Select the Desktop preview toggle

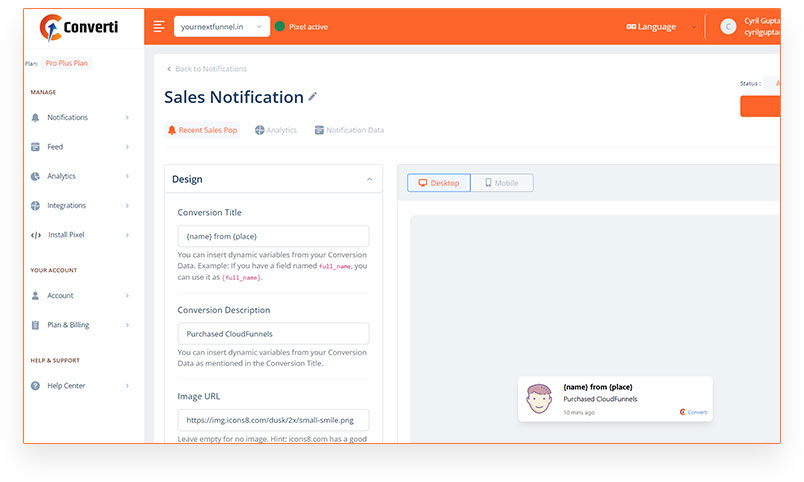pos(439,183)
